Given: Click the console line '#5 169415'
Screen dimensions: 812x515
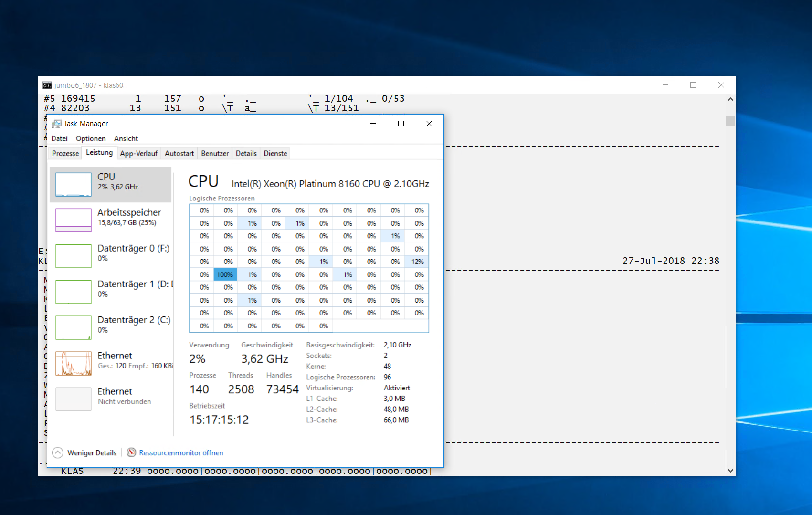Looking at the screenshot, I should pos(70,99).
